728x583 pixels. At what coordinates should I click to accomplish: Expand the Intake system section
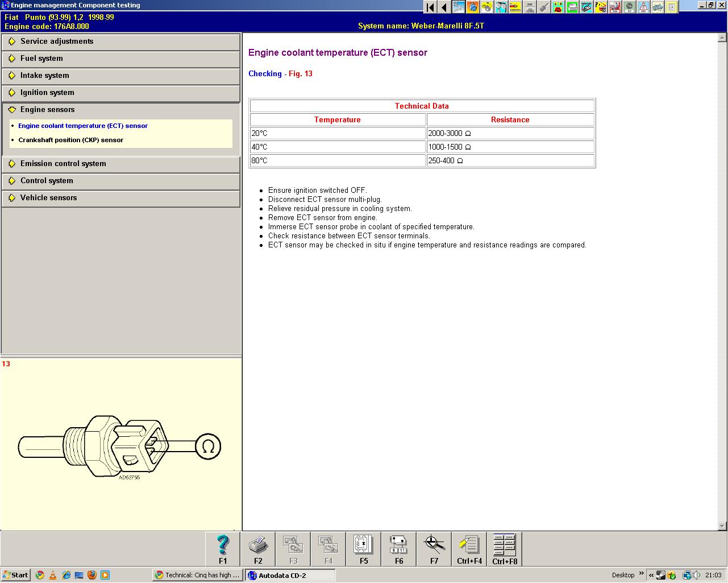pos(121,76)
